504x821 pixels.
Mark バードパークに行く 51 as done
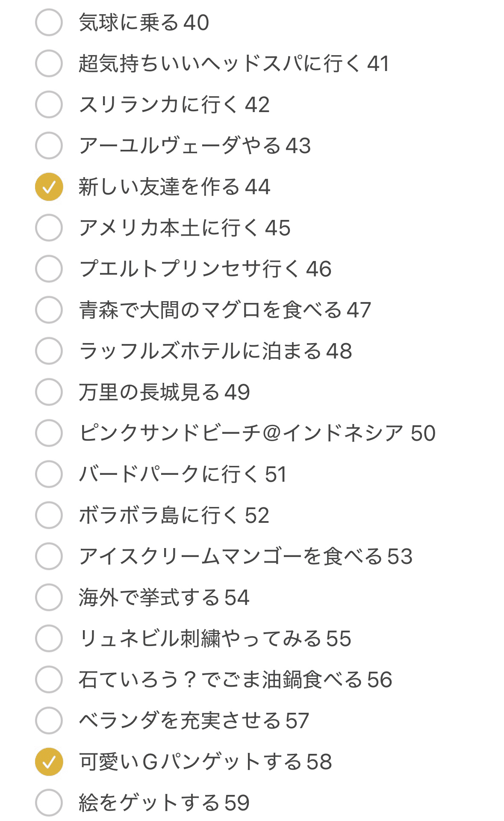click(49, 474)
